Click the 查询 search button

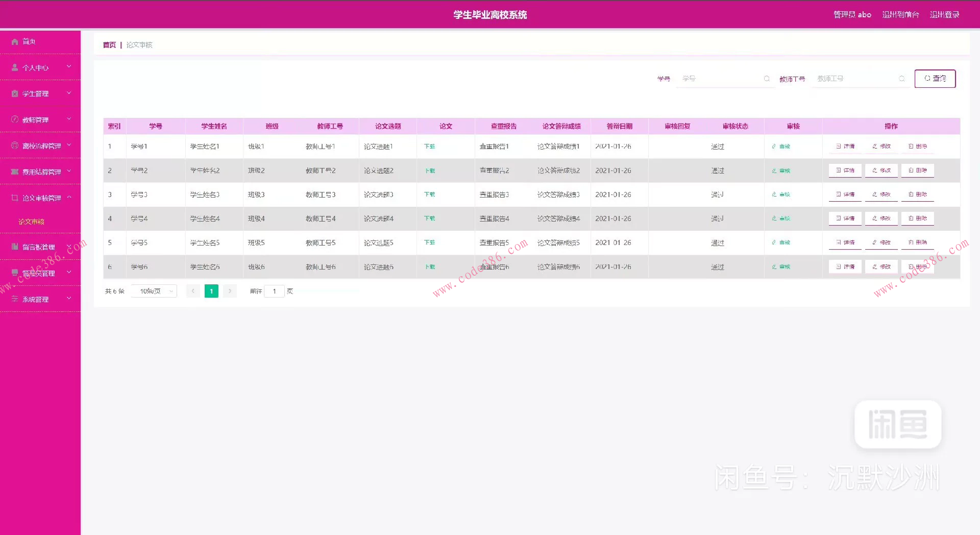tap(935, 79)
